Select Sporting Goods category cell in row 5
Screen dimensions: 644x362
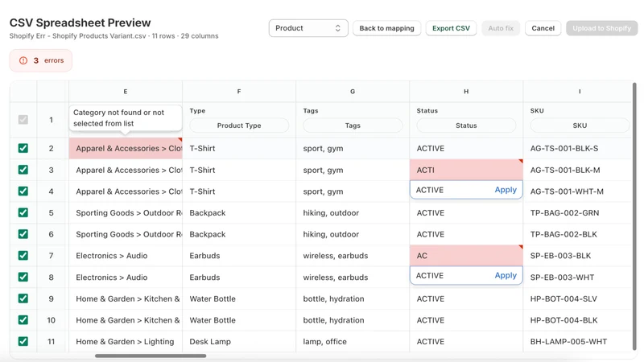[x=126, y=212]
